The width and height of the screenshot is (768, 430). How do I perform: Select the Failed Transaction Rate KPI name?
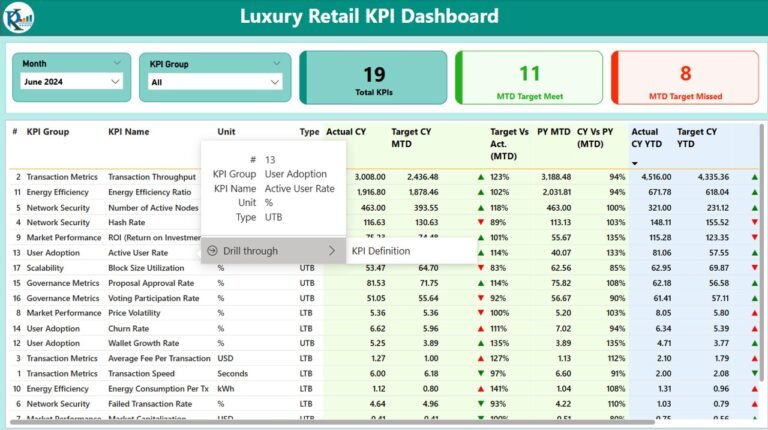click(149, 404)
